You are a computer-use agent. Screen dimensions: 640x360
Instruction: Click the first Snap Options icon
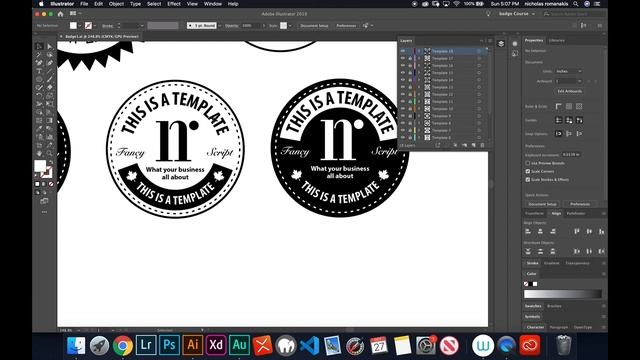pos(558,133)
